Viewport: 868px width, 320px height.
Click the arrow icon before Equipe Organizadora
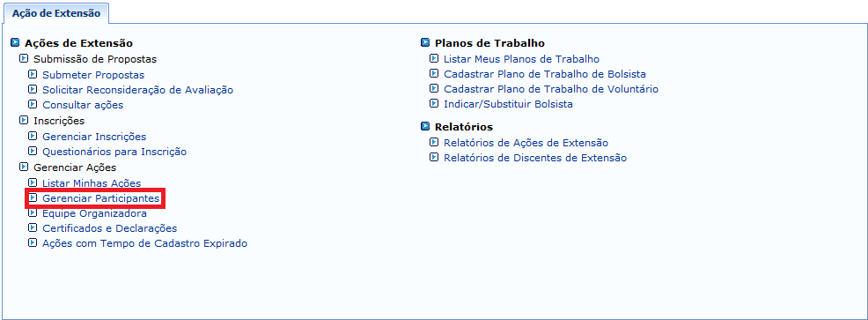tap(33, 213)
